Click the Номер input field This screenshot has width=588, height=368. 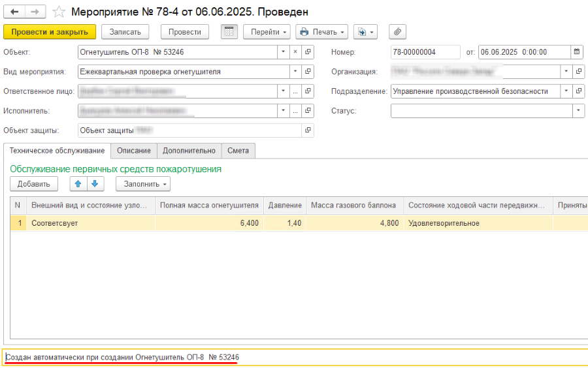point(425,52)
